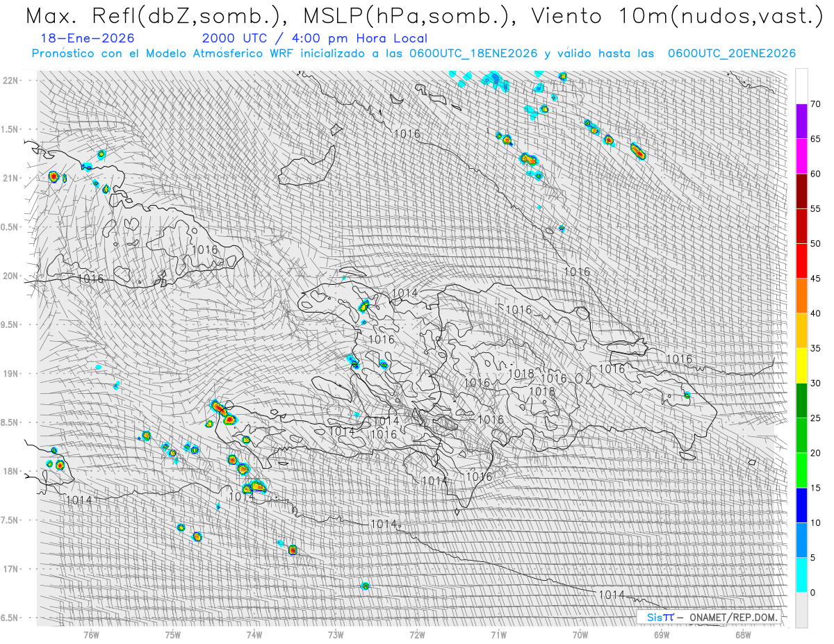The image size is (834, 644).
Task: Click the date text '18-Ene-2026'
Action: (x=87, y=38)
